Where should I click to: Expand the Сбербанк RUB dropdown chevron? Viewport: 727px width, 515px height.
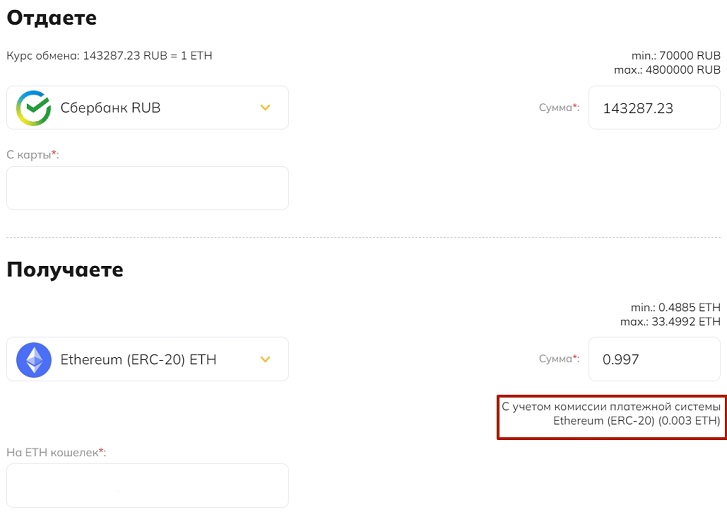[x=265, y=108]
